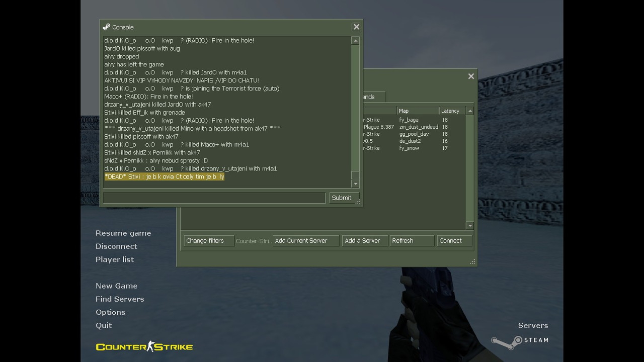
Task: Click the Console resize grip icon
Action: pos(358,202)
